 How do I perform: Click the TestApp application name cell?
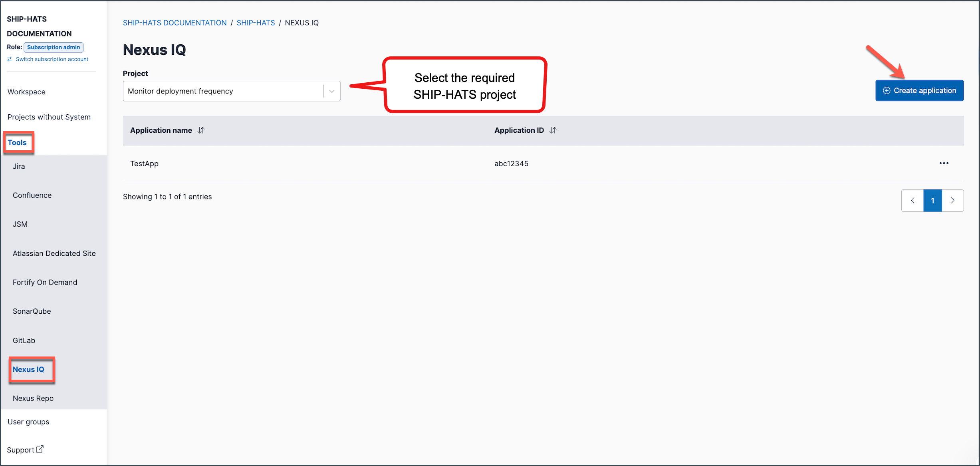coord(144,163)
